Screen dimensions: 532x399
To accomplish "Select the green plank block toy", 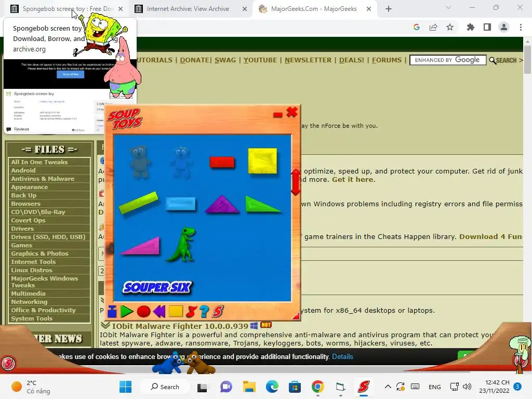I will [139, 203].
